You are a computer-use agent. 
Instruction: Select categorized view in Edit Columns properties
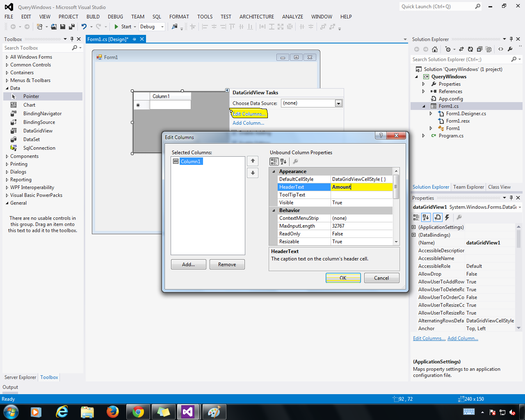(x=274, y=161)
